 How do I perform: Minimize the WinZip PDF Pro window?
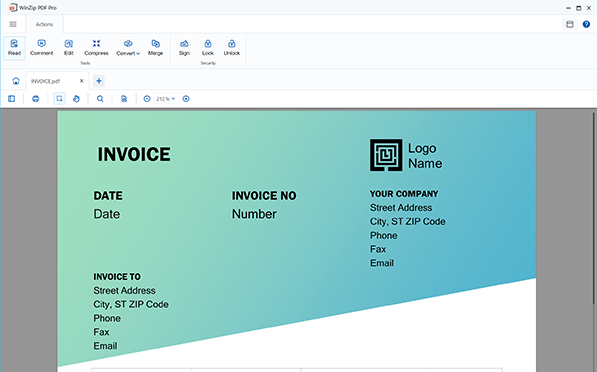tap(568, 8)
